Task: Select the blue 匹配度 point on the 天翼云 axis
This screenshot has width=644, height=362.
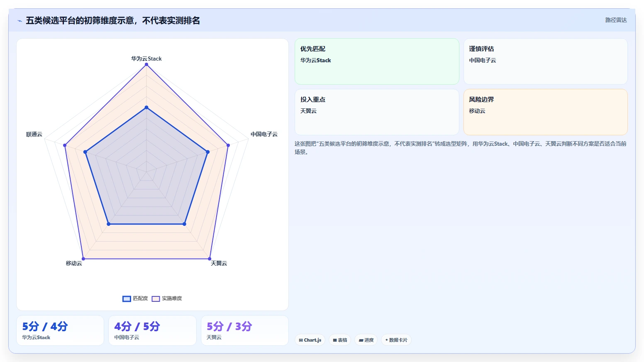Action: (184, 224)
